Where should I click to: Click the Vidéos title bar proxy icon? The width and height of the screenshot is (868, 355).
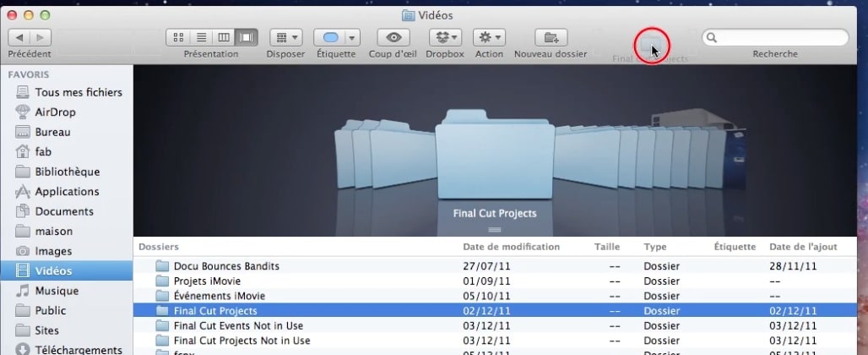point(408,15)
